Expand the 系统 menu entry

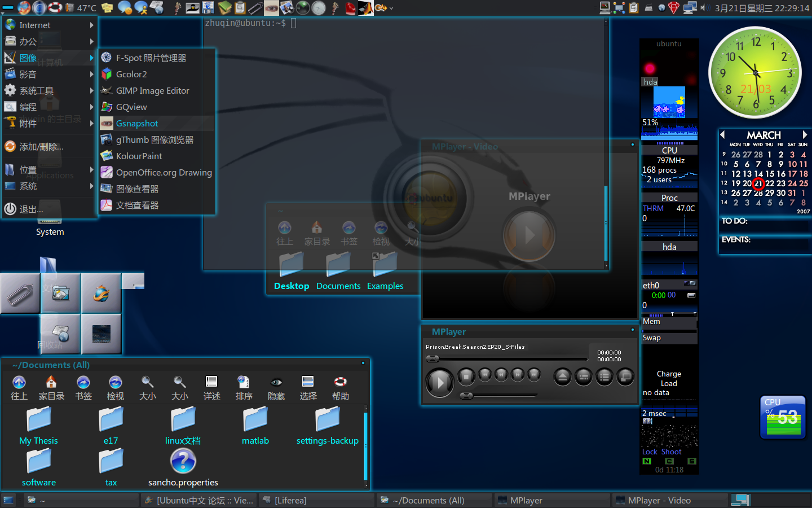49,186
